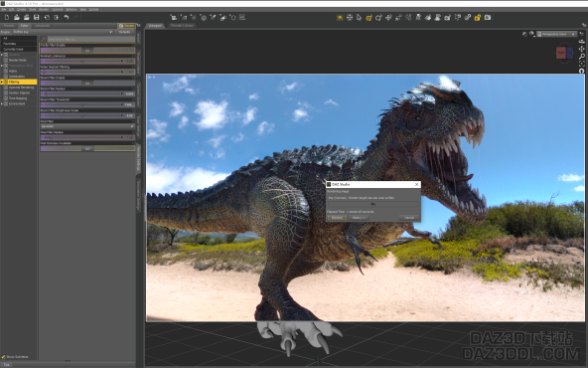This screenshot has width=588, height=368.
Task: Click History button in rendering dialog
Action: click(x=359, y=218)
